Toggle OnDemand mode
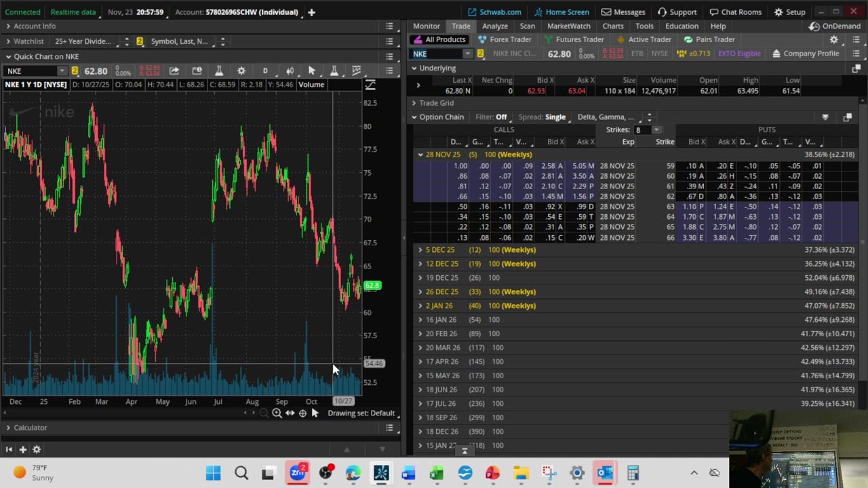Screen dimensions: 868x488 835,26
